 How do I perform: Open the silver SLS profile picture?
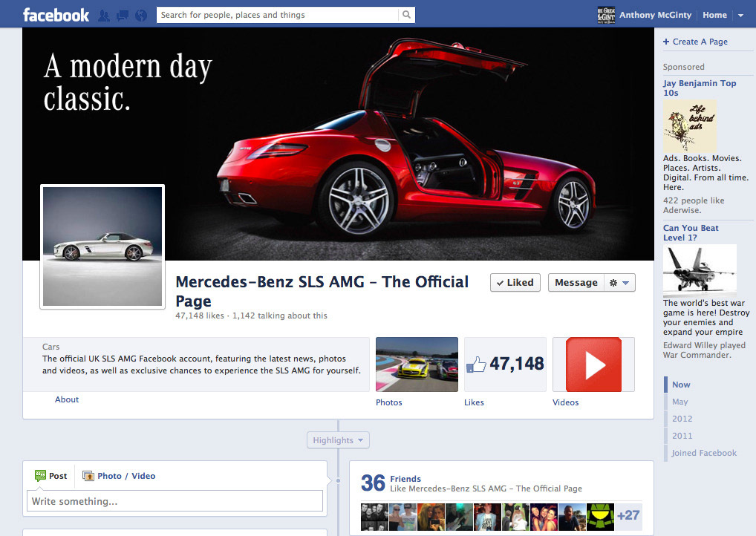pos(102,246)
